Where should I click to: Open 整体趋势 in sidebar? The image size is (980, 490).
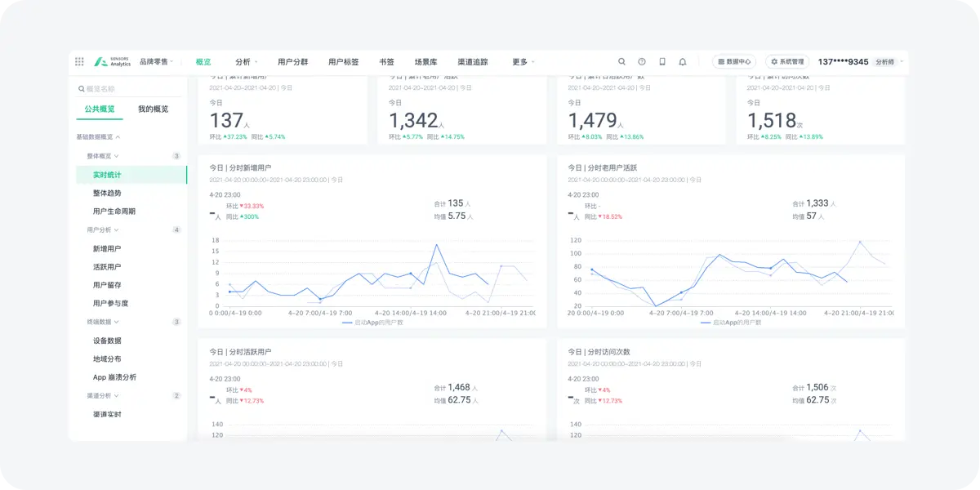(x=107, y=193)
